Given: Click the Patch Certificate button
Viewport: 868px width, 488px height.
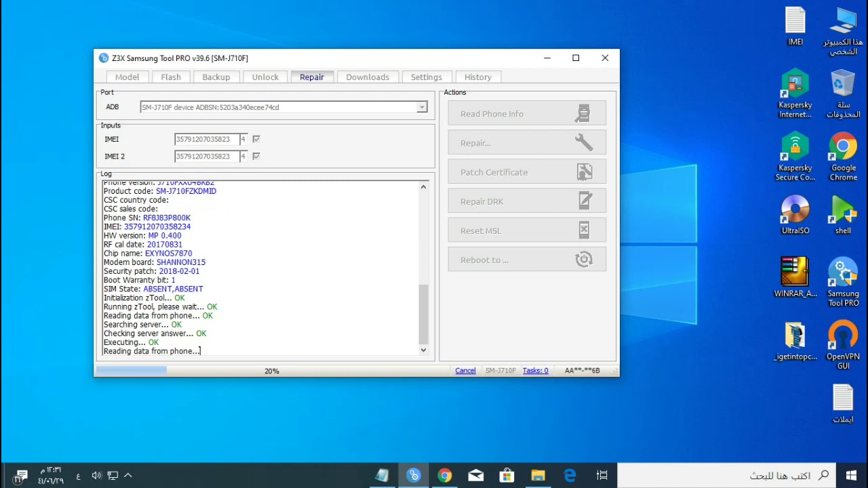Looking at the screenshot, I should click(527, 172).
